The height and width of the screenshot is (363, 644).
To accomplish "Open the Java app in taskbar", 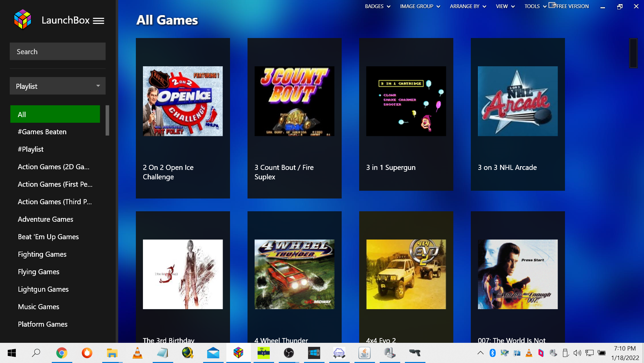I will point(364,353).
